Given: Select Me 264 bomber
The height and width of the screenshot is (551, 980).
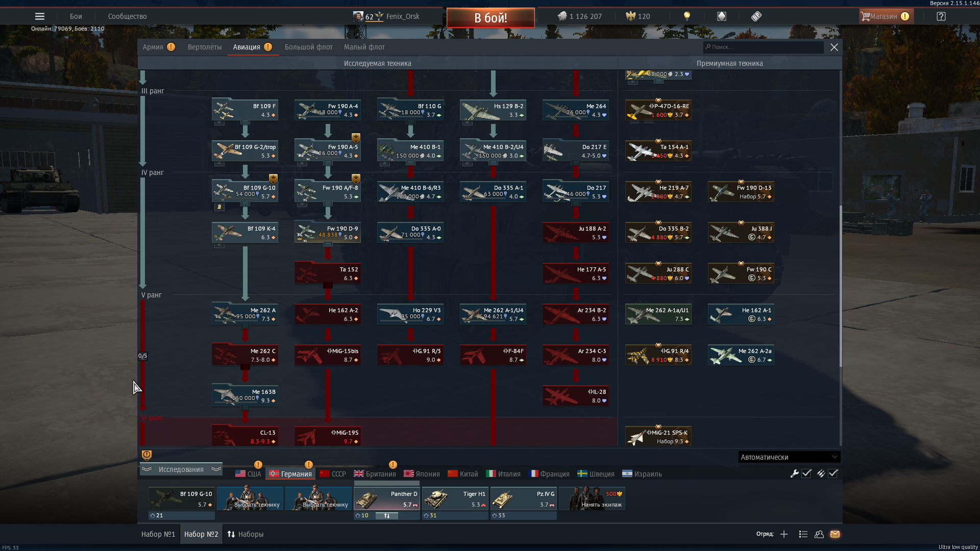Looking at the screenshot, I should pyautogui.click(x=576, y=110).
